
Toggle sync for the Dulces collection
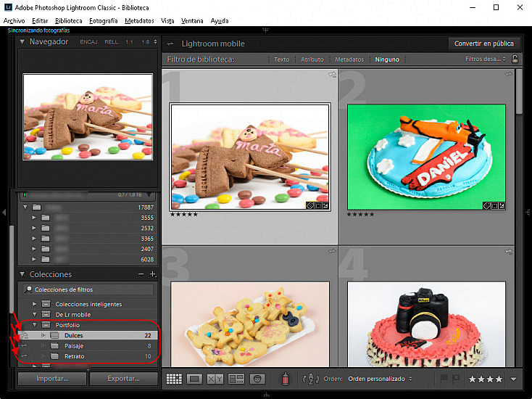(25, 335)
